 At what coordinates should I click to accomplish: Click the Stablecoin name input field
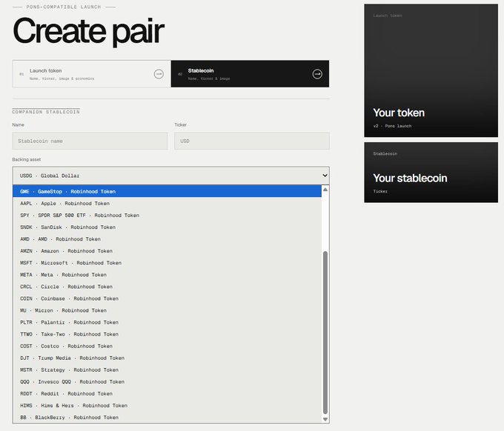90,141
